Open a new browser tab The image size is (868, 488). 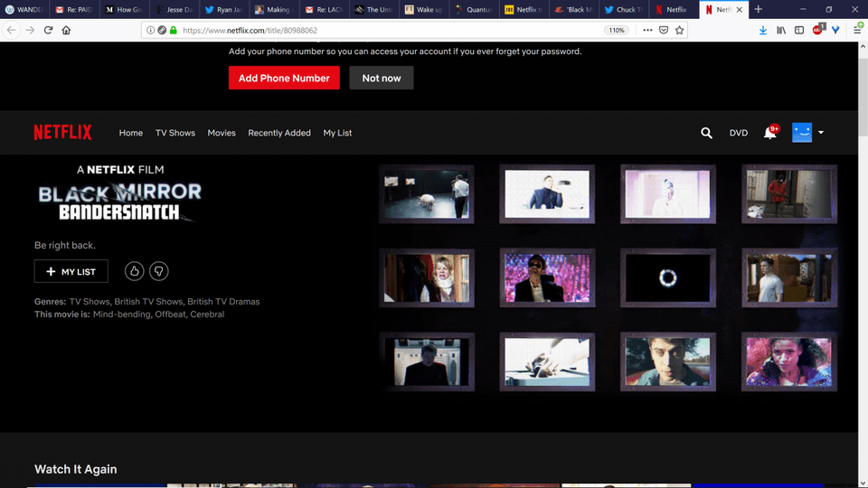[759, 9]
